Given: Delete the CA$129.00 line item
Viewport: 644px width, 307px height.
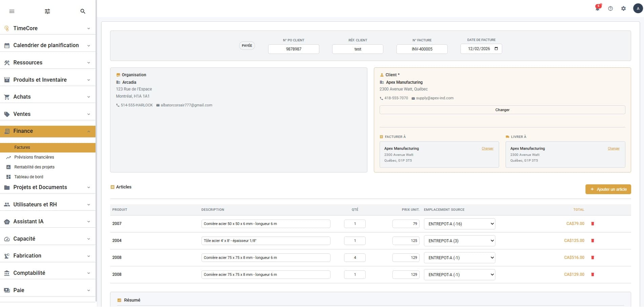Looking at the screenshot, I should pos(593,274).
